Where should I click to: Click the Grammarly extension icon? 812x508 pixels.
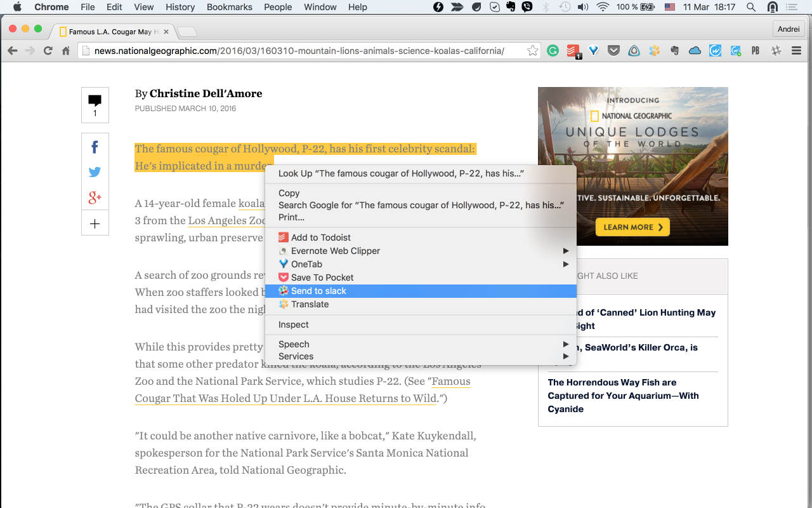[x=553, y=51]
